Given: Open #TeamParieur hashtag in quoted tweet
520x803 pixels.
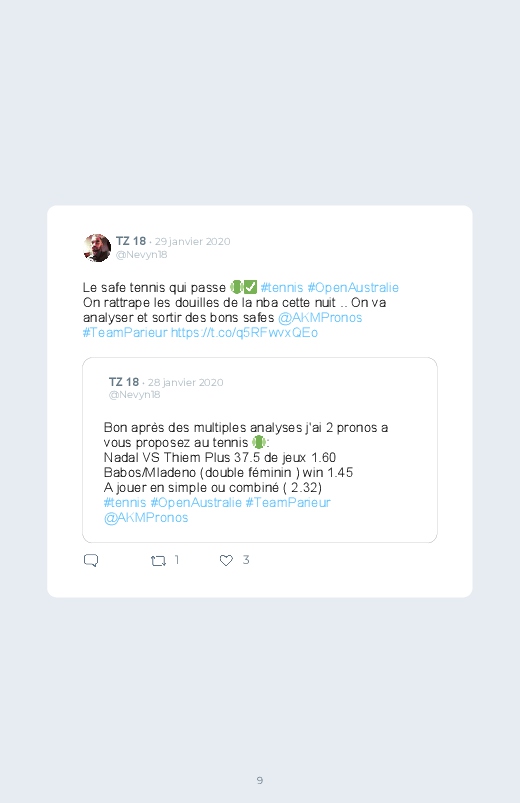Looking at the screenshot, I should coord(288,502).
